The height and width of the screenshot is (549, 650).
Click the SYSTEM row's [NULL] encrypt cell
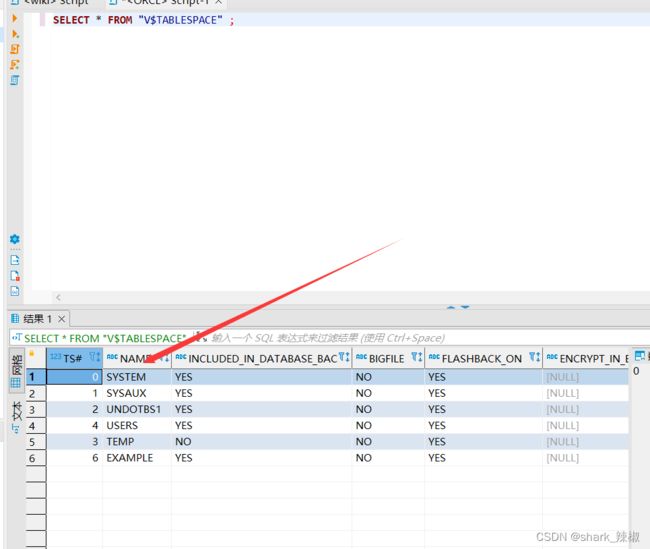click(x=586, y=377)
